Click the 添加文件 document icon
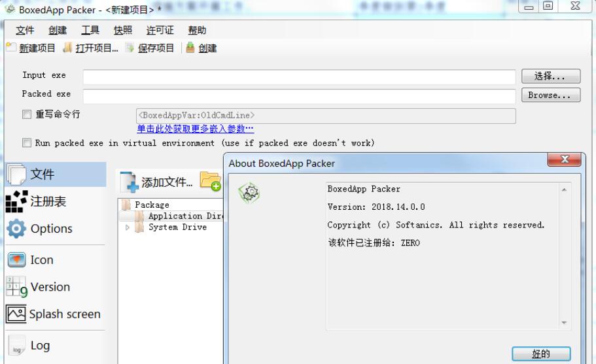This screenshot has width=596, height=364. (129, 182)
